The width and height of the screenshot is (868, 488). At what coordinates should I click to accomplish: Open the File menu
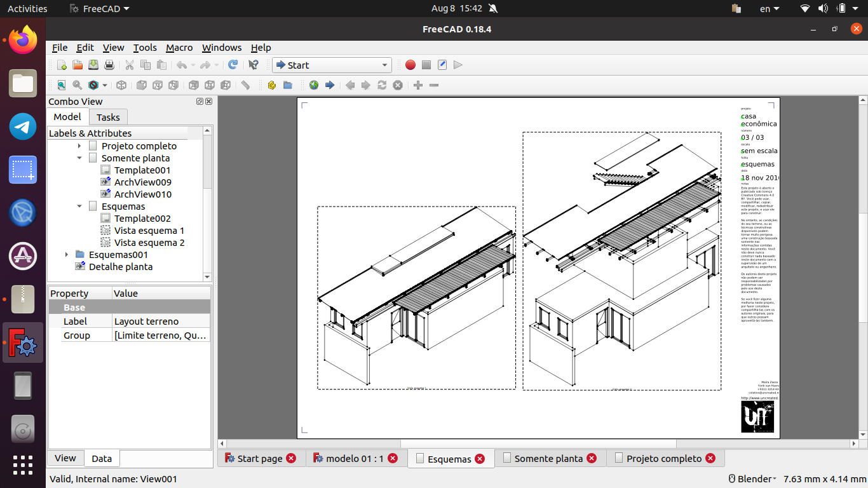[x=60, y=48]
